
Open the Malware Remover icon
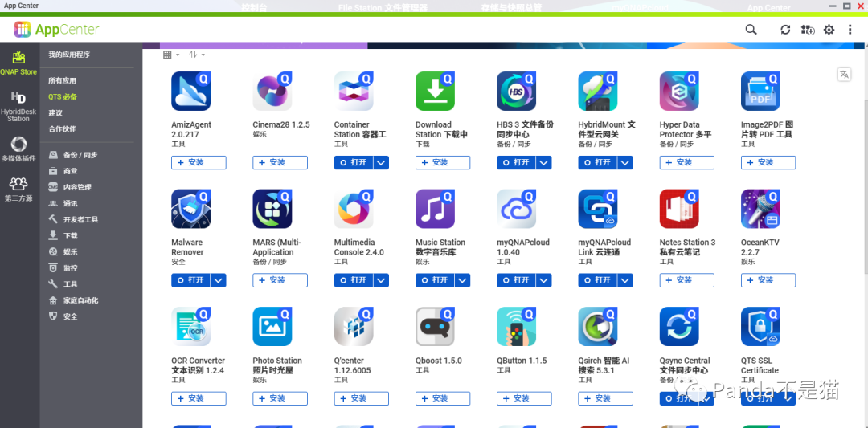click(191, 209)
